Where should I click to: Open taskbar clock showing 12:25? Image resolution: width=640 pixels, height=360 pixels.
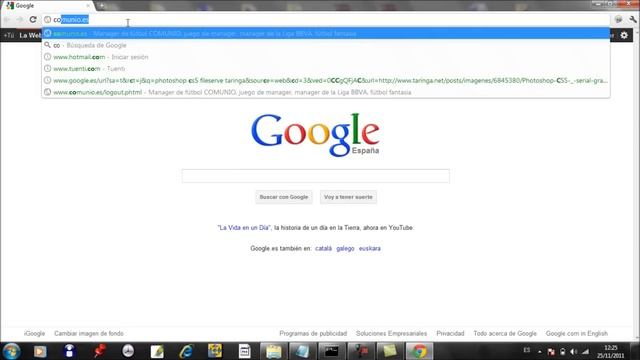(x=611, y=352)
